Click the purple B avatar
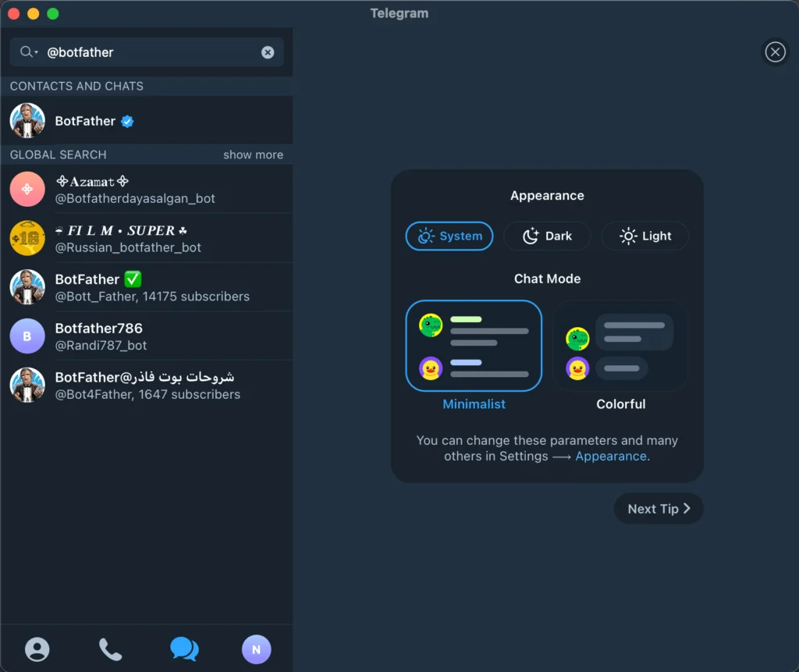 pyautogui.click(x=27, y=336)
